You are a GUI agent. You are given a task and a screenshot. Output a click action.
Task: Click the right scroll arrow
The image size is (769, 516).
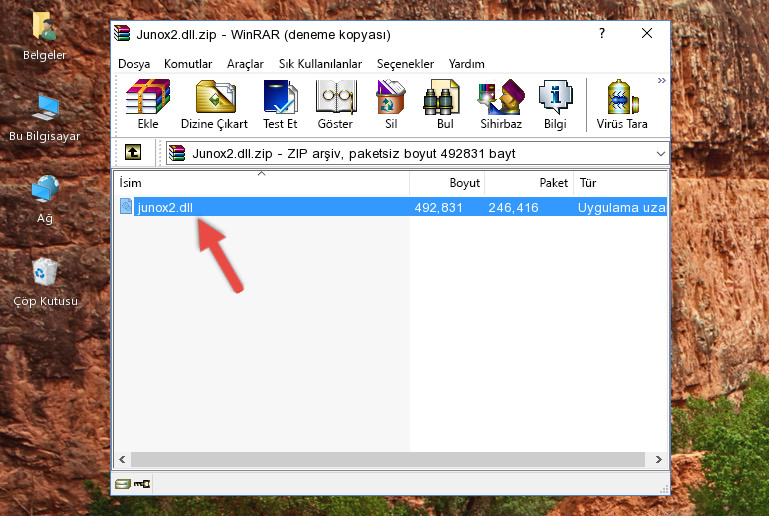[659, 460]
